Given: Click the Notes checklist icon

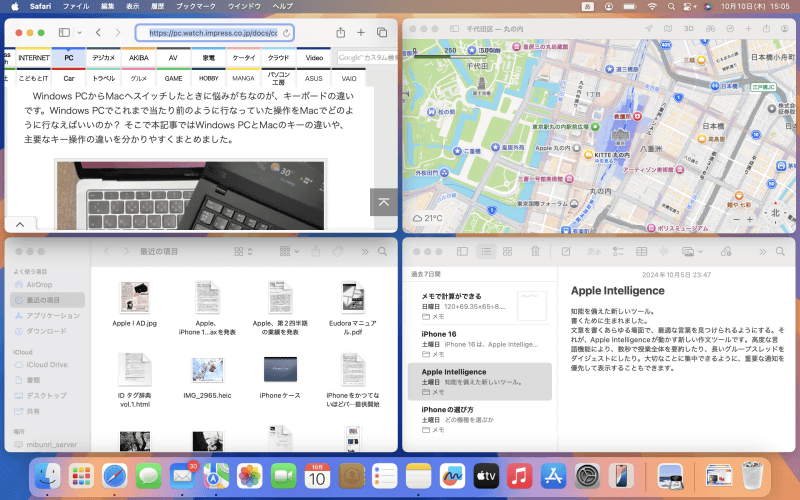Looking at the screenshot, I should click(x=618, y=252).
